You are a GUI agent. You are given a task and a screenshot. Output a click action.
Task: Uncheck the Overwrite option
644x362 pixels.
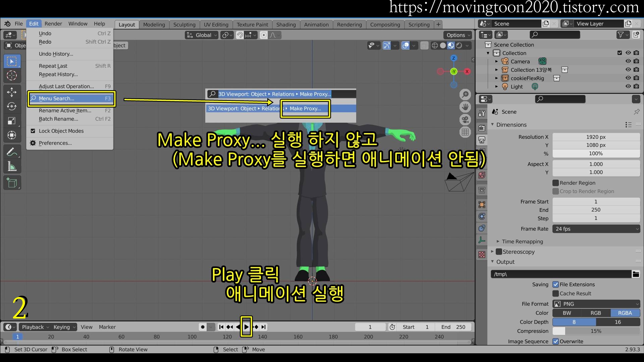(x=556, y=342)
